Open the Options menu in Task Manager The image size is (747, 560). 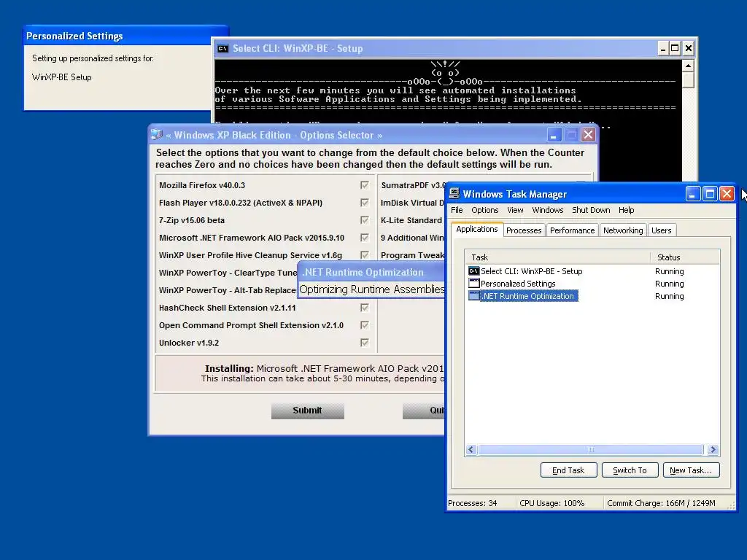click(x=485, y=210)
